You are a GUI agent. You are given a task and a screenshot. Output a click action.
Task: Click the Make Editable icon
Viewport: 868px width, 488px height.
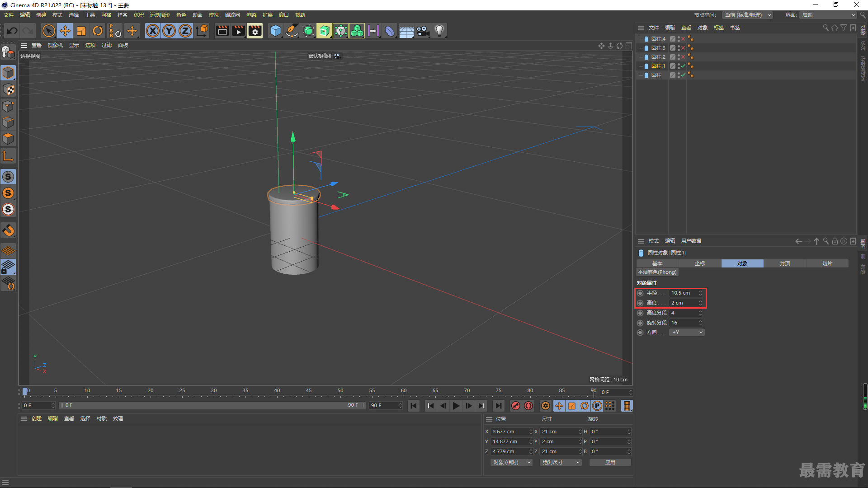pos(8,52)
